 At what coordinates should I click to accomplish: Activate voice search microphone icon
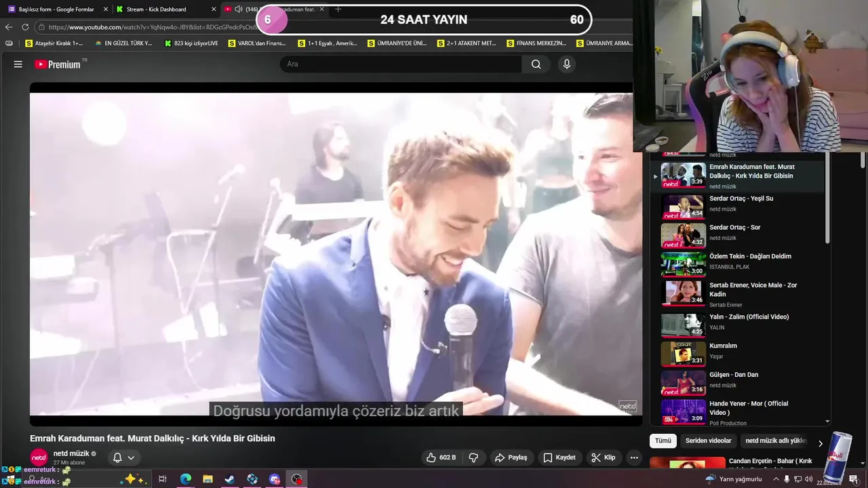point(567,64)
